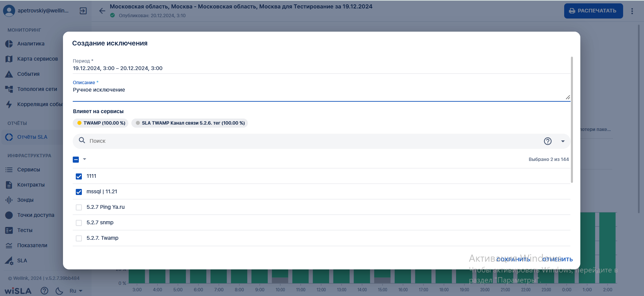Click the back arrow in the header
The height and width of the screenshot is (296, 644).
[102, 11]
